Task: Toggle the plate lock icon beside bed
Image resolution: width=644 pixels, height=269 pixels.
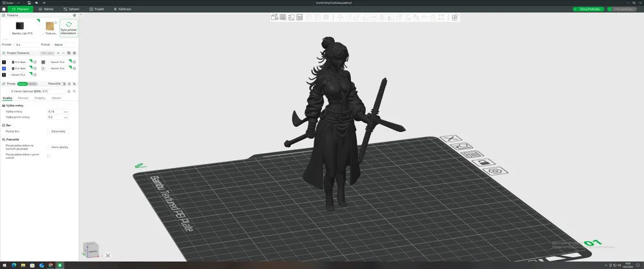Action: 483,163
